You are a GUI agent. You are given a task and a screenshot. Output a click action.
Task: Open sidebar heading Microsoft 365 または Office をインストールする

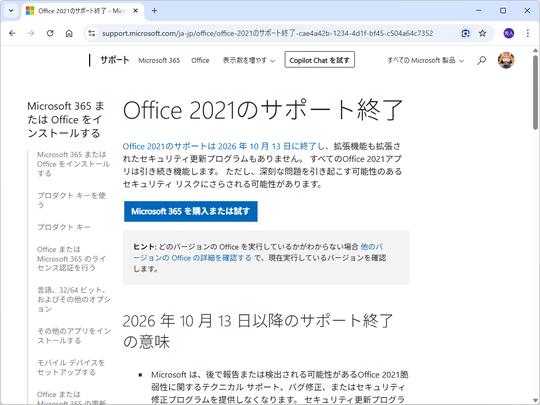(65, 120)
